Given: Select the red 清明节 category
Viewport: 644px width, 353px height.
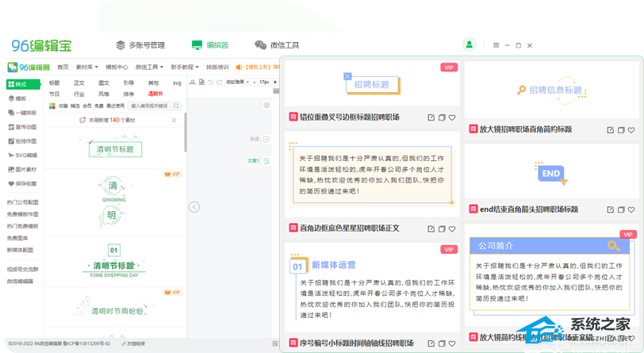Looking at the screenshot, I should (155, 94).
